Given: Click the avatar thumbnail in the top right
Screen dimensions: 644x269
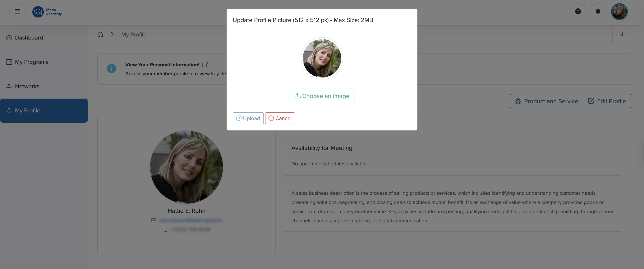Looking at the screenshot, I should tap(619, 12).
